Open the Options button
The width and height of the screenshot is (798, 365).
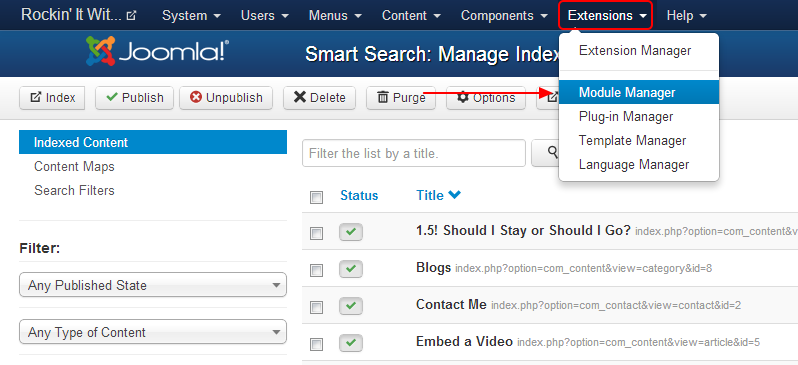pos(486,98)
